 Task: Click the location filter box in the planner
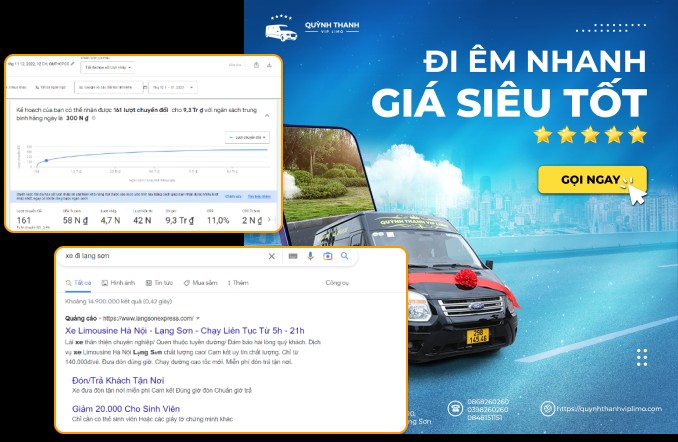pyautogui.click(x=108, y=87)
